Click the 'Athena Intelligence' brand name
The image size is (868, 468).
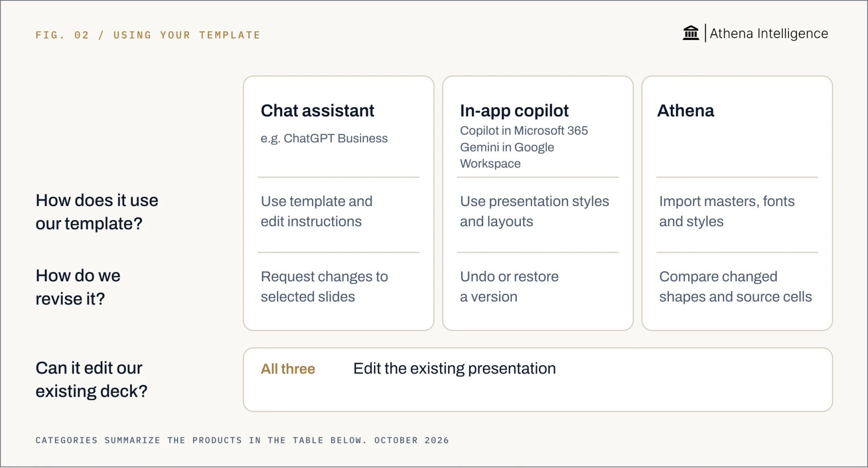point(769,33)
